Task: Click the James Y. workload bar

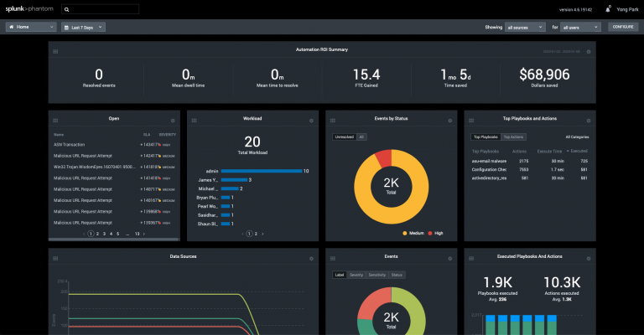Action: 234,180
